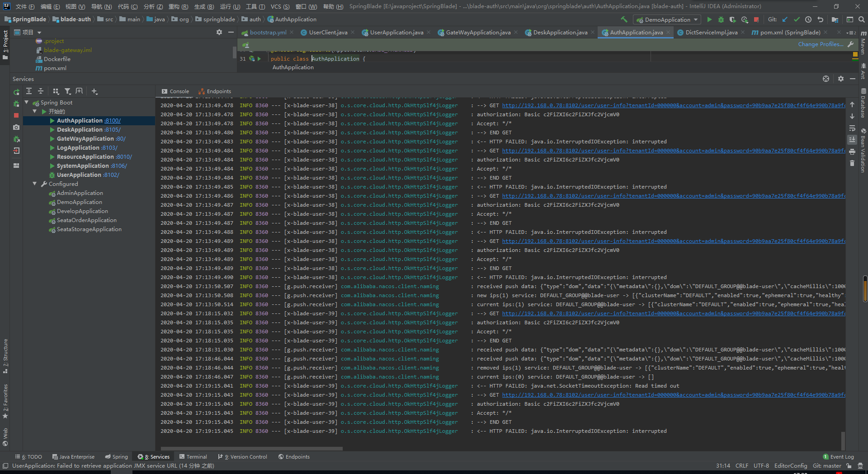The height and width of the screenshot is (474, 868).
Task: Open the Services panel gear settings
Action: point(840,79)
